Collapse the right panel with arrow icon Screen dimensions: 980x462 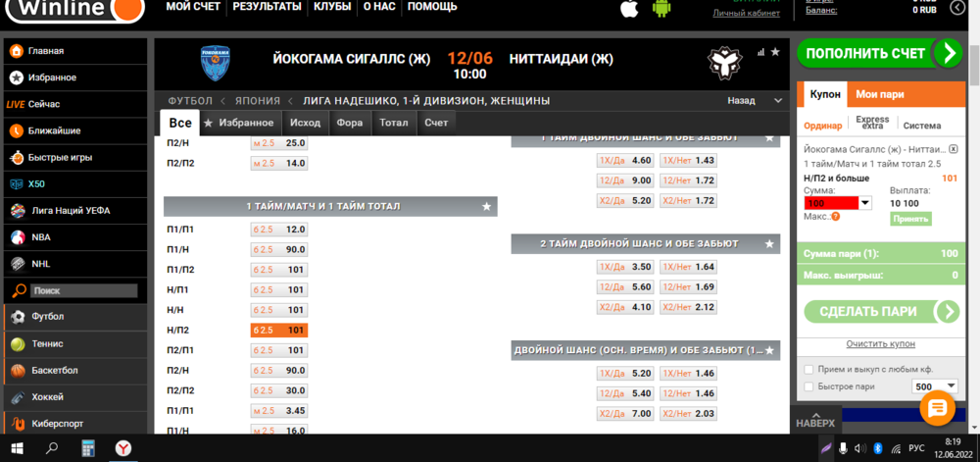pos(956,8)
